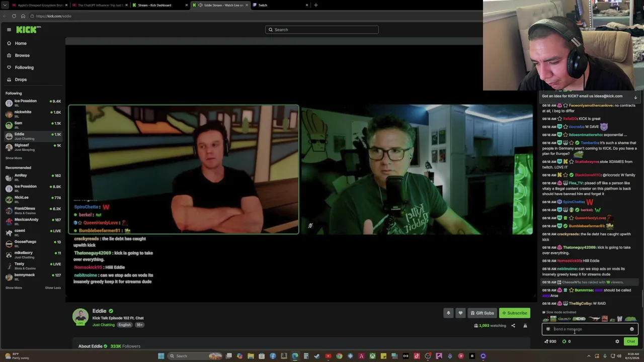This screenshot has height=362, width=644.
Task: Click the system volume icon
Action: click(x=619, y=356)
